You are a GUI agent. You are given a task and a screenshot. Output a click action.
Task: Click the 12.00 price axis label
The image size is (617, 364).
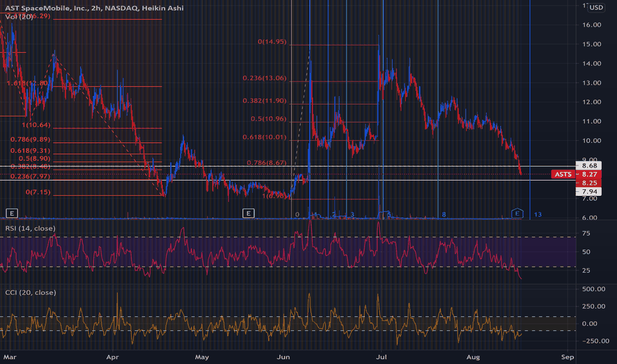(x=591, y=102)
